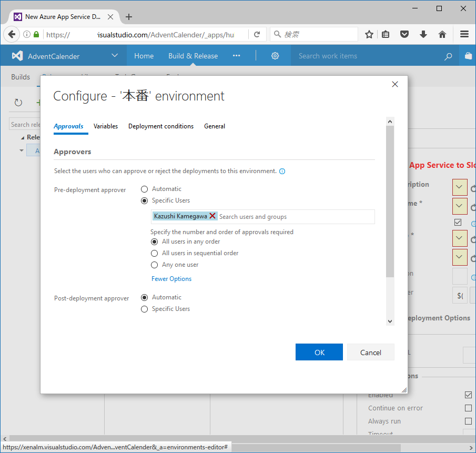Click the green padlock security icon
476x453 pixels.
tap(36, 34)
